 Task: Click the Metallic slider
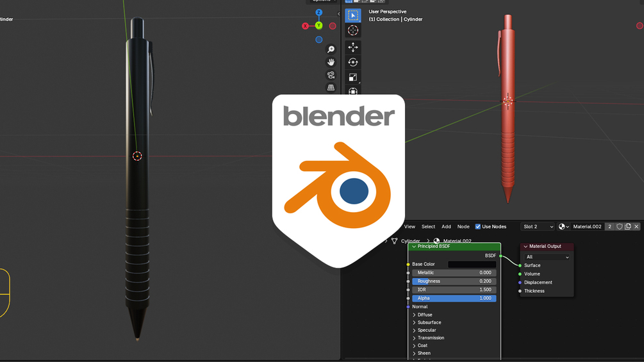454,272
